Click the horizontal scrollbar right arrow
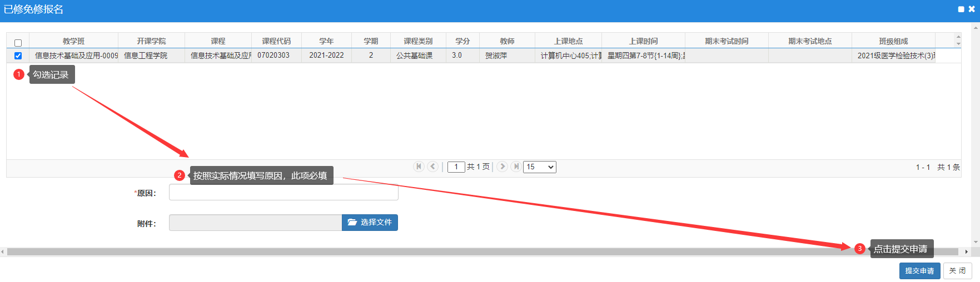980x282 pixels. click(x=967, y=252)
